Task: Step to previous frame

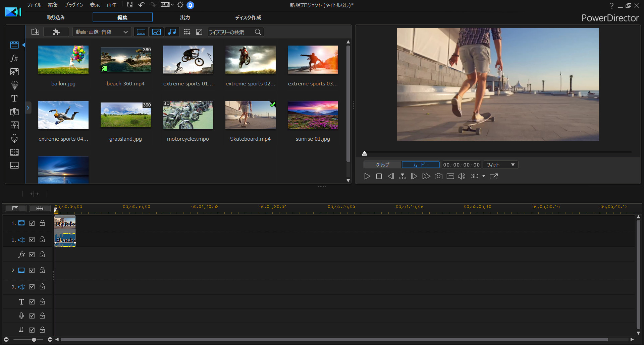Action: [x=391, y=176]
